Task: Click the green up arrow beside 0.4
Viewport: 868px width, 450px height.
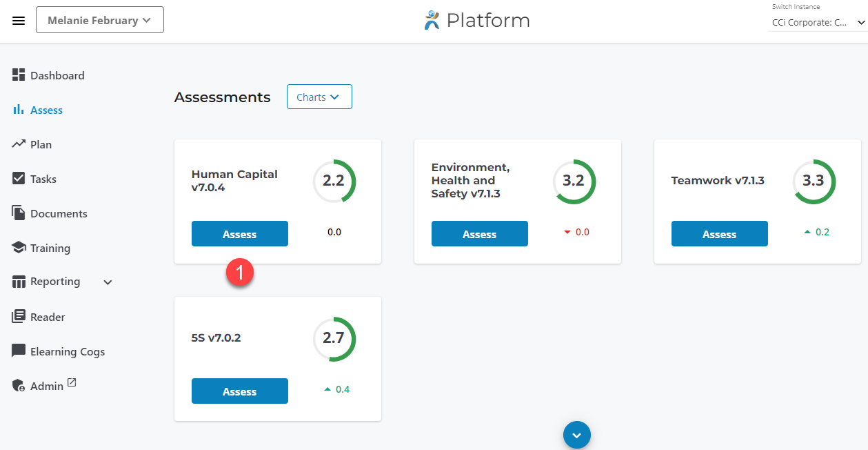Action: pyautogui.click(x=327, y=389)
